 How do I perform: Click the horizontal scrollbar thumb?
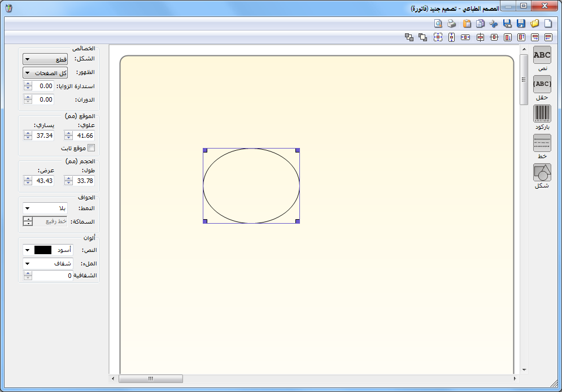pyautogui.click(x=151, y=379)
